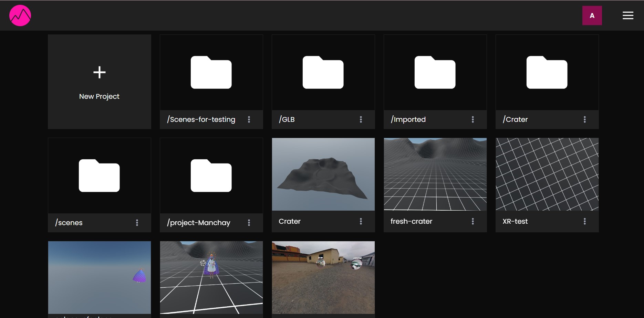644x318 pixels.
Task: Open three-dot menu for /GLB folder
Action: [361, 119]
